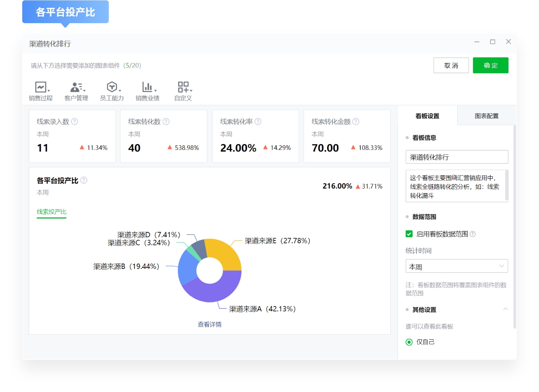Select the 仅自己 radio option
Image resolution: width=539 pixels, height=392 pixels.
[x=409, y=342]
